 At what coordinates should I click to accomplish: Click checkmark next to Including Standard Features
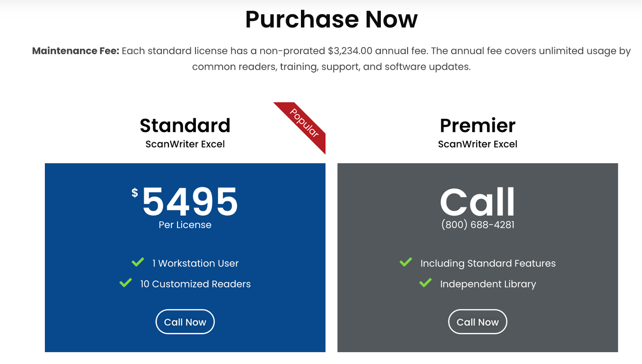tap(406, 262)
